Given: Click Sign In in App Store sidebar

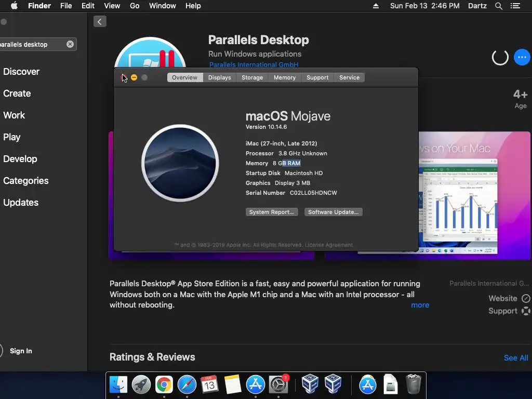Looking at the screenshot, I should 21,351.
